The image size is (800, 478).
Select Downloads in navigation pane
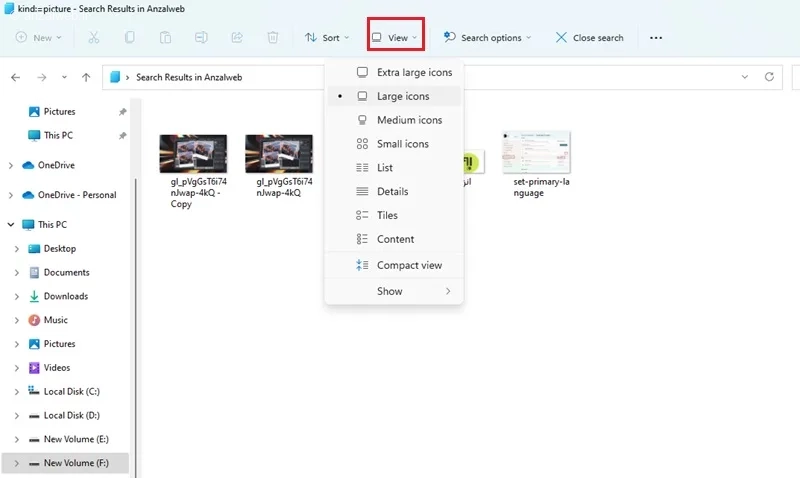tap(66, 296)
